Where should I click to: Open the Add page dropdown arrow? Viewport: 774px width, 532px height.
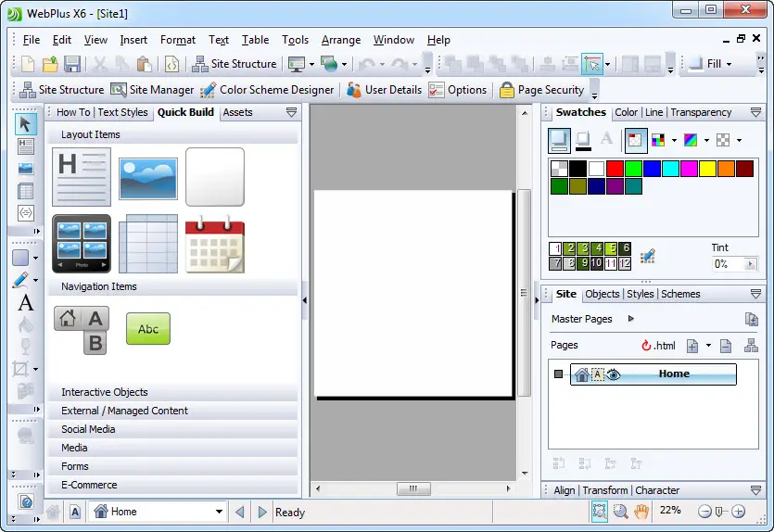(x=708, y=346)
